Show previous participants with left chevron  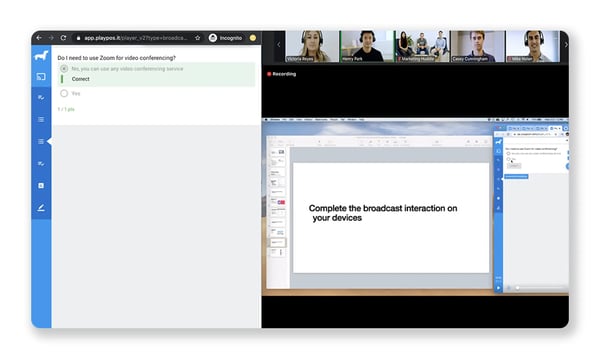click(279, 45)
